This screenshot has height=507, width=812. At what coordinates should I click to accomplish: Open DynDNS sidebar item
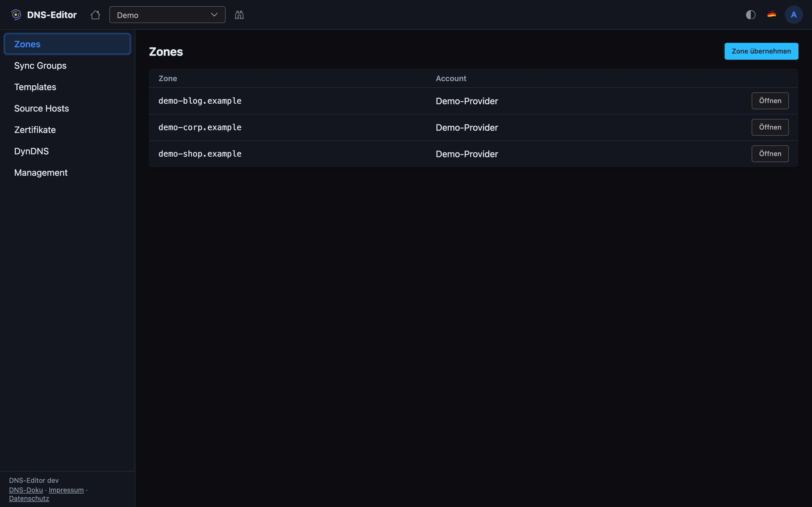tap(32, 151)
